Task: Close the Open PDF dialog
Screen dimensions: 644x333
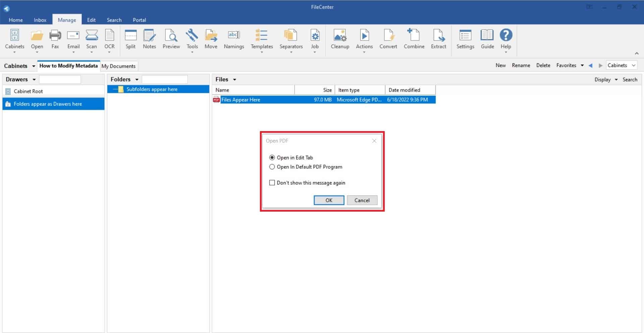Action: 374,141
